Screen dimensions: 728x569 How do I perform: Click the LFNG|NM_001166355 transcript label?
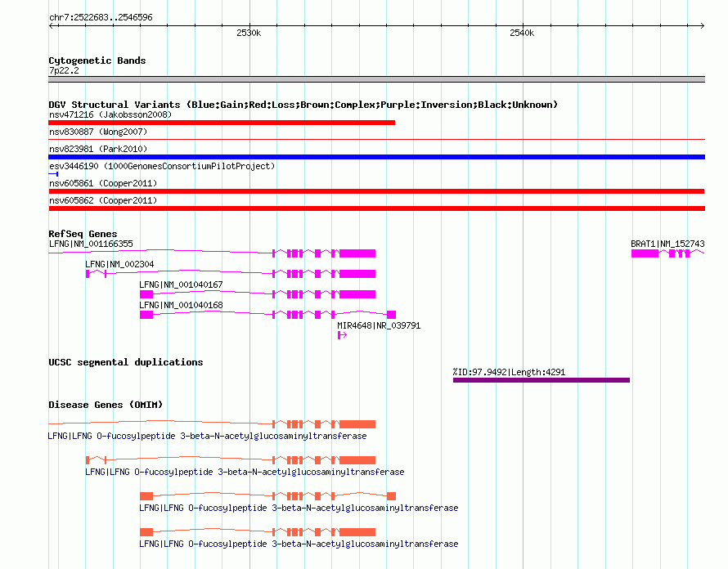(91, 244)
